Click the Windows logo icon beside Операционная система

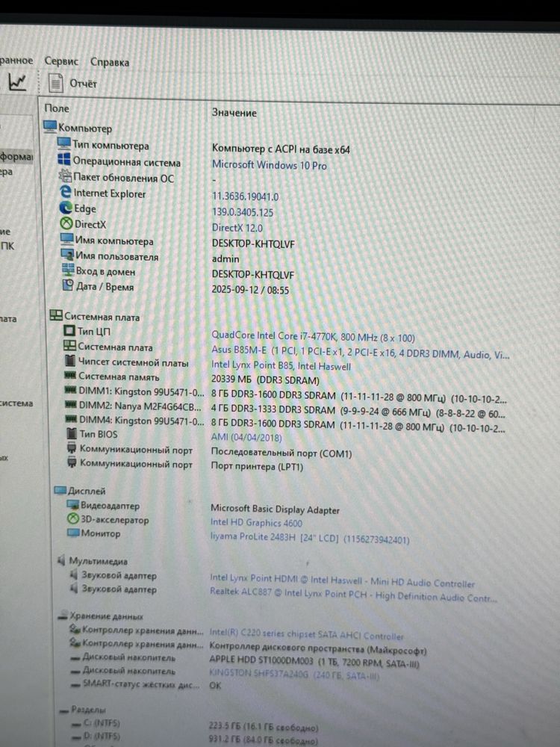coord(64,159)
